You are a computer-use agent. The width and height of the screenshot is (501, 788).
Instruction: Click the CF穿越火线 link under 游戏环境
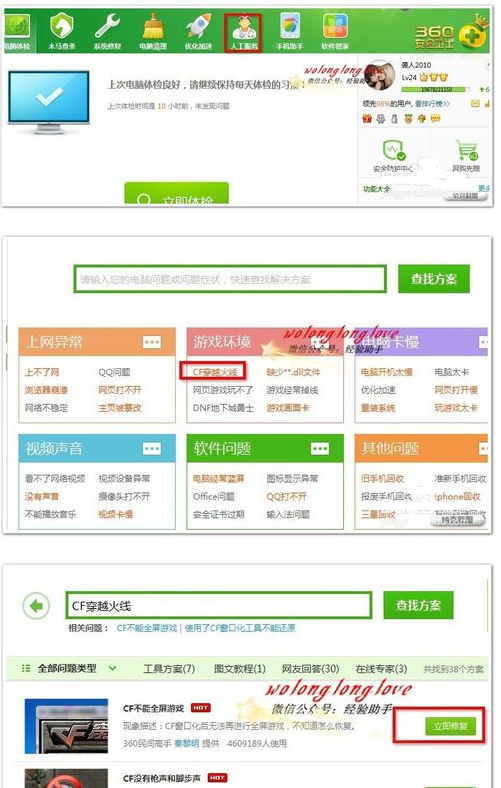[215, 372]
